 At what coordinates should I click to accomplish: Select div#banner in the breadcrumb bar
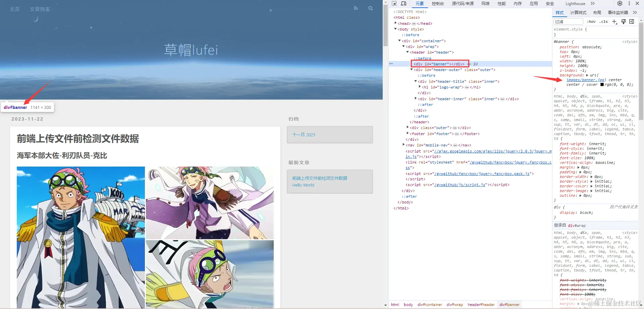click(509, 305)
